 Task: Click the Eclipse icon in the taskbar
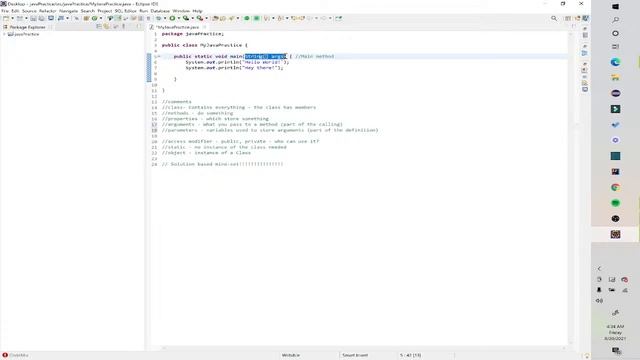(616, 93)
